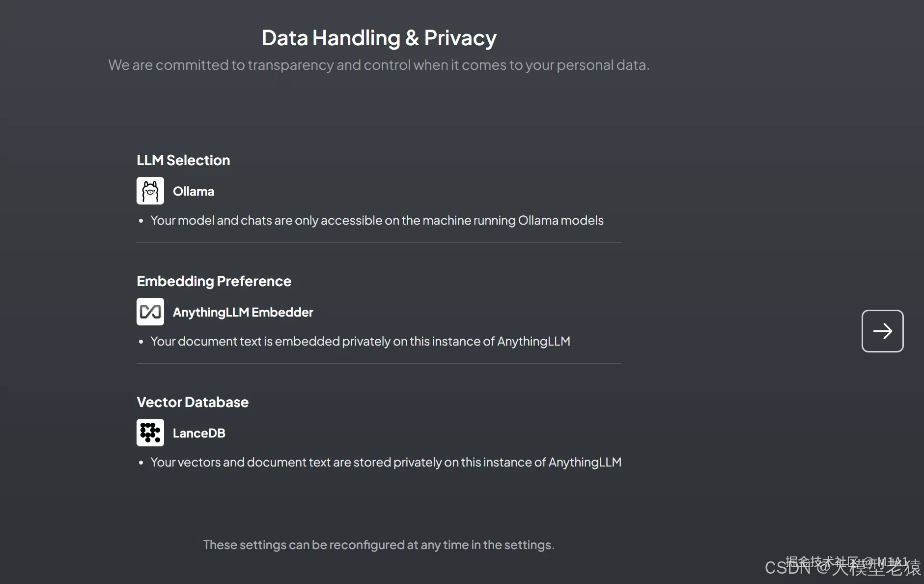Click the AnythingLLM Embedder logo icon
Image resolution: width=924 pixels, height=584 pixels.
click(x=150, y=312)
